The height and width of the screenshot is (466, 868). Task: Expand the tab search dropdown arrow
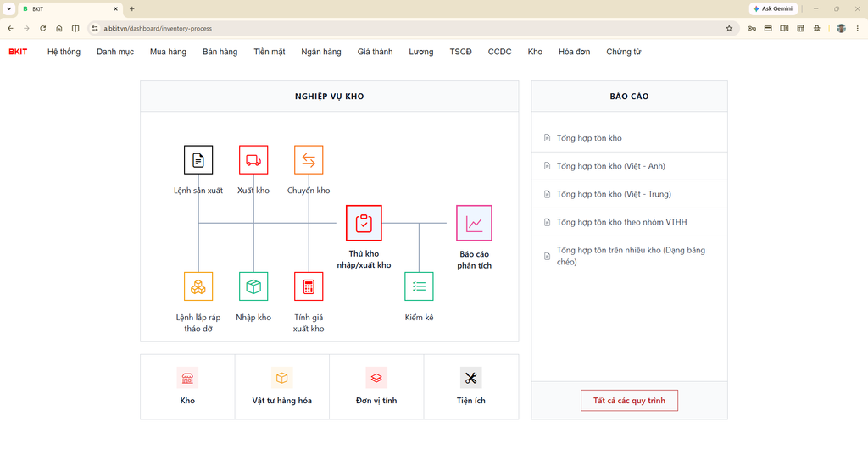8,8
